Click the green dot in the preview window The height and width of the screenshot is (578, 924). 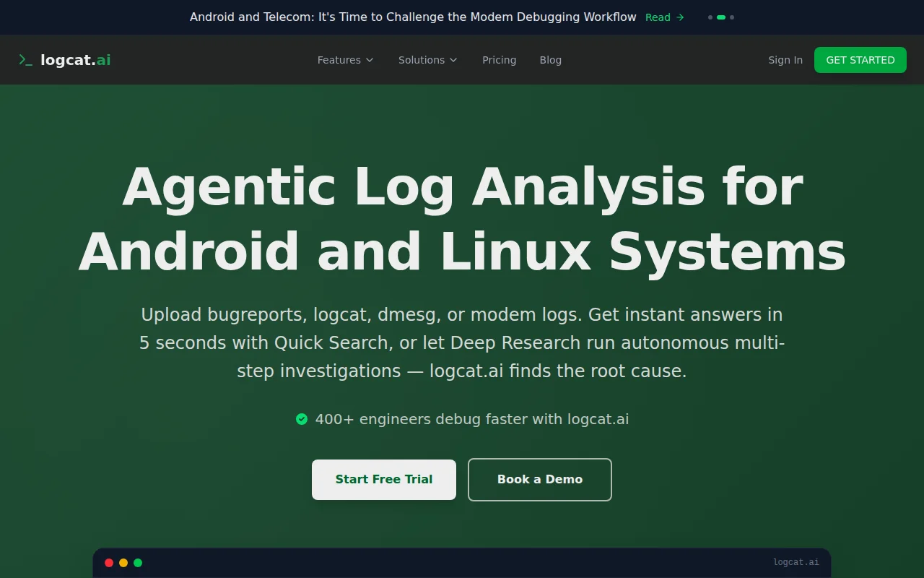click(138, 563)
